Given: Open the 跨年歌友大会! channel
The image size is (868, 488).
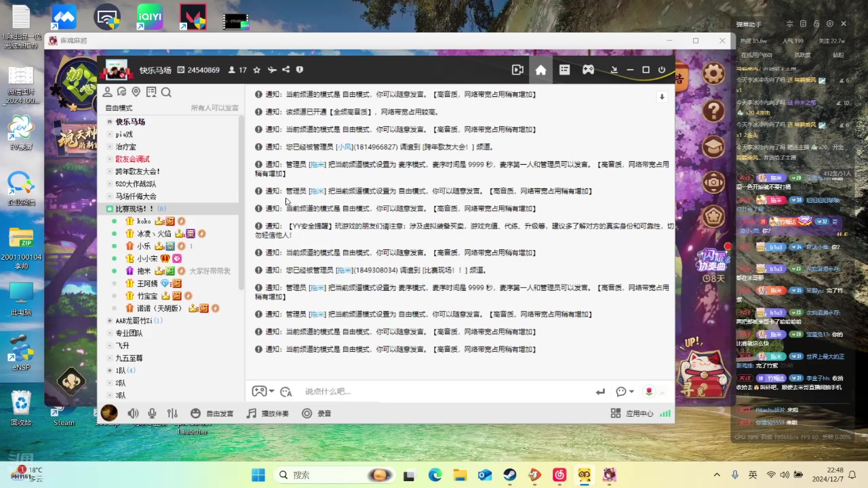Looking at the screenshot, I should (x=138, y=171).
